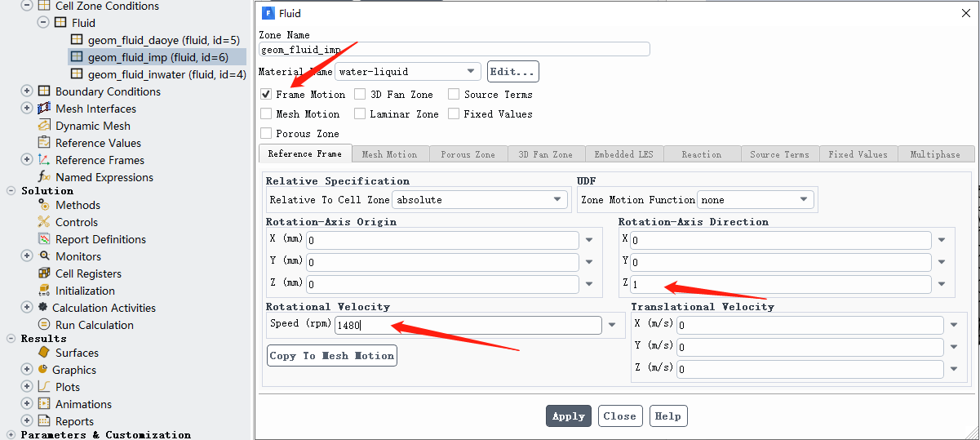This screenshot has width=980, height=440.
Task: Click the Copy To Mesh Motion button
Action: (331, 356)
